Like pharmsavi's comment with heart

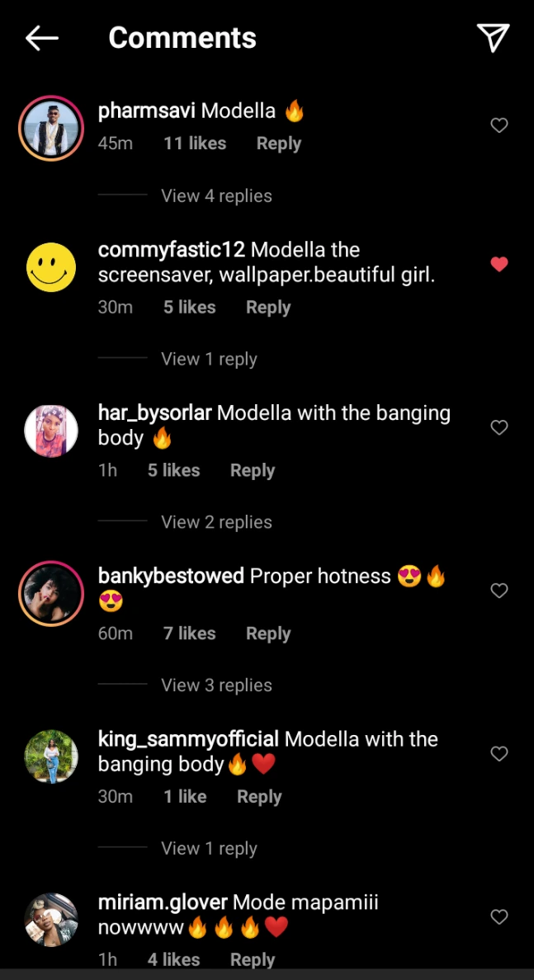click(x=499, y=125)
